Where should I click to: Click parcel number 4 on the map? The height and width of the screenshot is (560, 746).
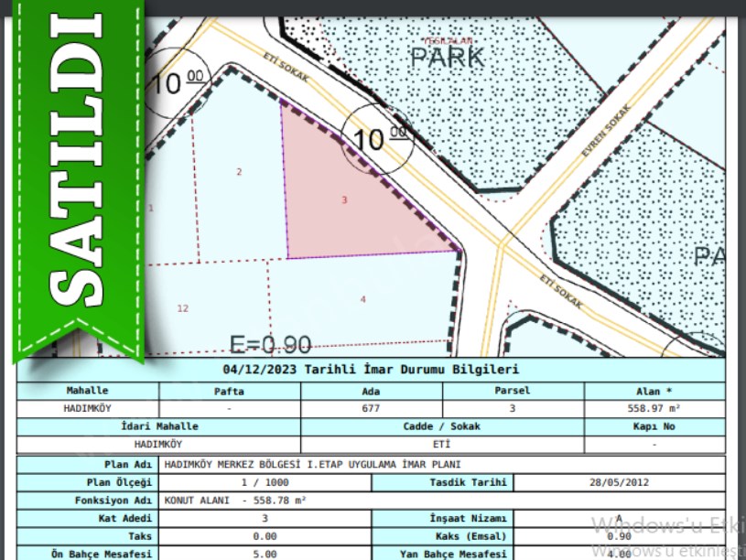click(362, 299)
